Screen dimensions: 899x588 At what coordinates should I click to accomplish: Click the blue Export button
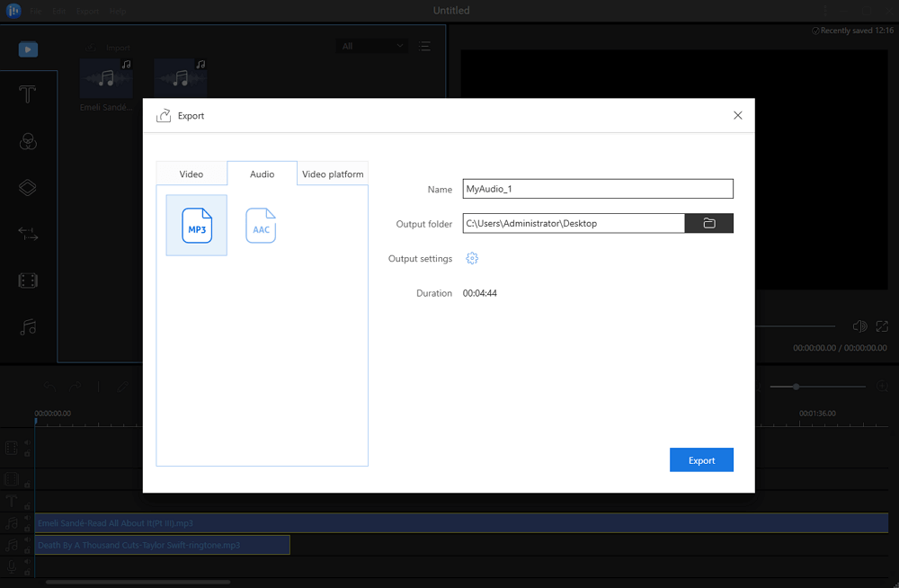tap(701, 460)
